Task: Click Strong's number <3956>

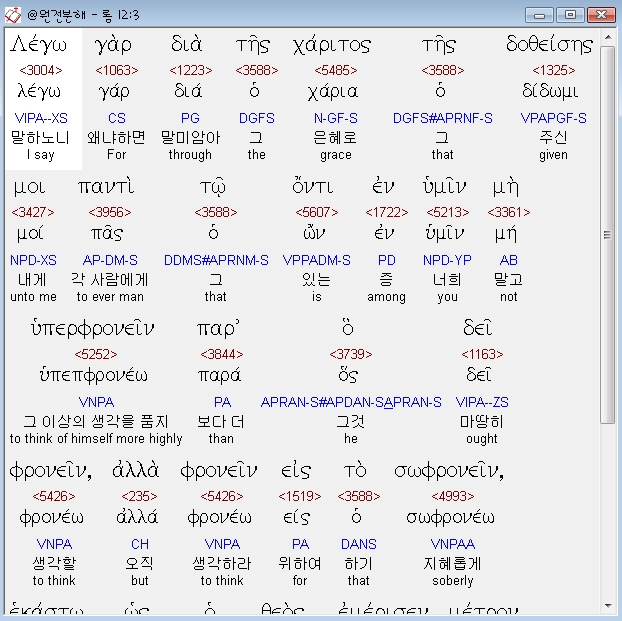Action: click(110, 212)
